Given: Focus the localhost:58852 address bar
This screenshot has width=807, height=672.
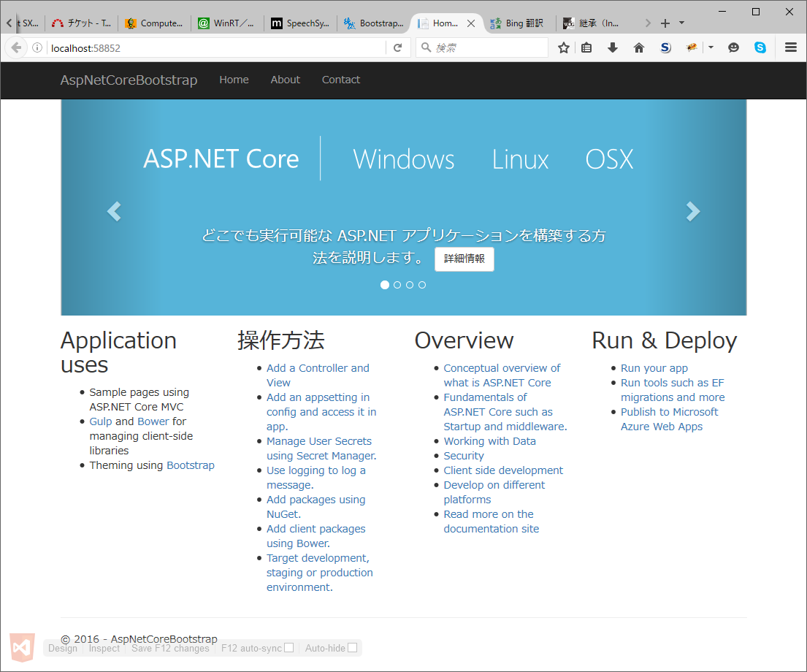Looking at the screenshot, I should pos(216,48).
